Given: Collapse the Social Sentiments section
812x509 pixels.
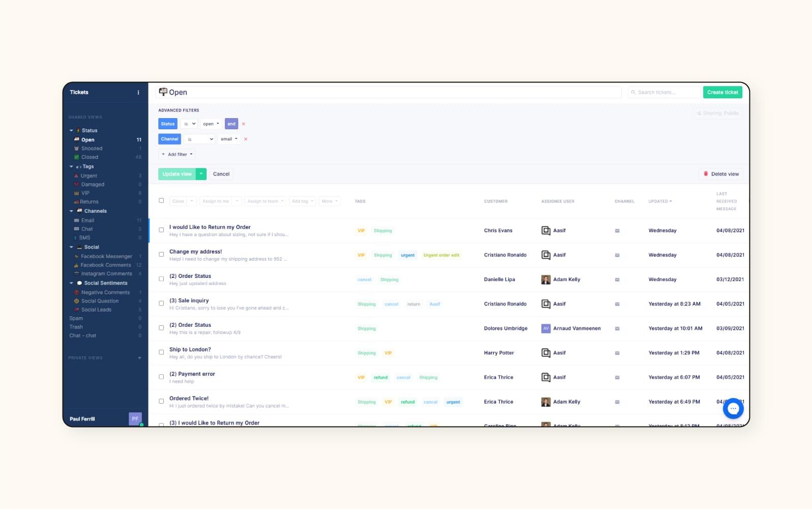Looking at the screenshot, I should pos(71,283).
